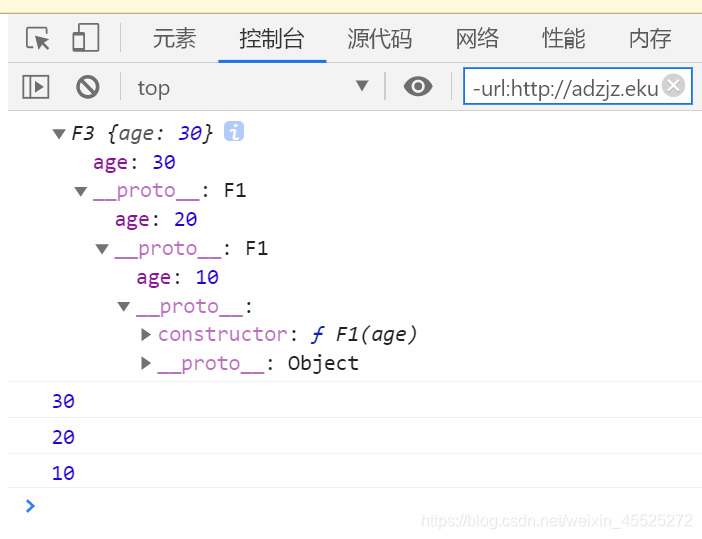The width and height of the screenshot is (702, 539).
Task: Clear the console with the block icon
Action: click(x=88, y=87)
